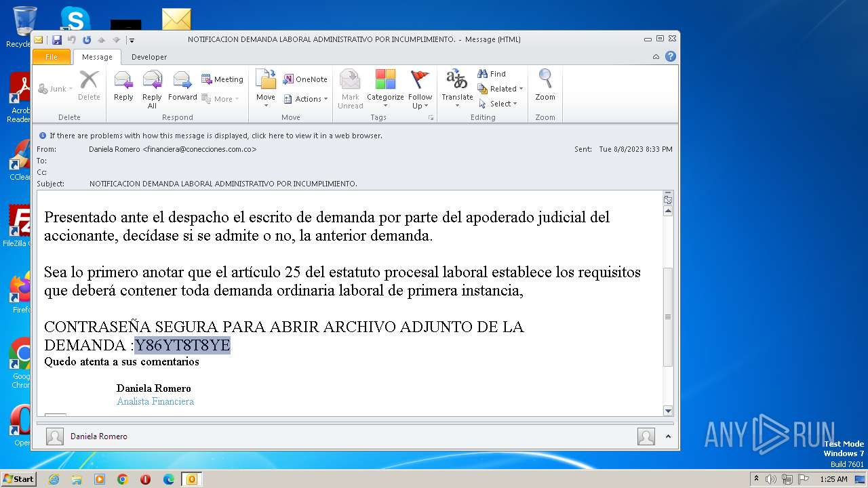The image size is (868, 488).
Task: Open Edge from the taskbar
Action: [169, 479]
